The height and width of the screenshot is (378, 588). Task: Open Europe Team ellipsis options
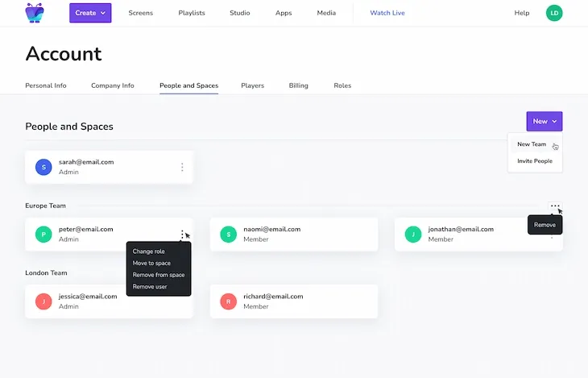pos(555,206)
